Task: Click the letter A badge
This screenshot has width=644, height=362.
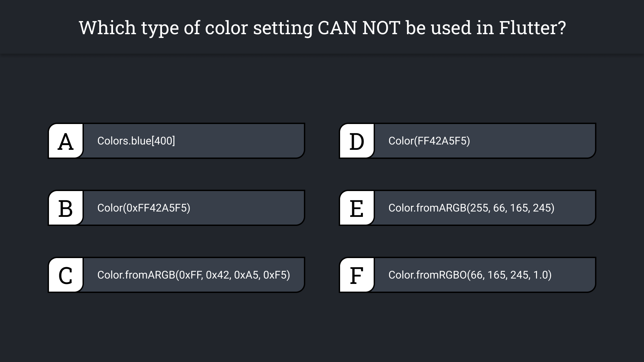Action: tap(66, 141)
